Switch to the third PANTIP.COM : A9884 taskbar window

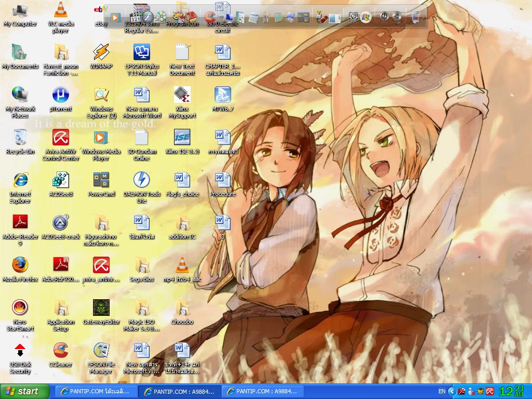(263, 391)
